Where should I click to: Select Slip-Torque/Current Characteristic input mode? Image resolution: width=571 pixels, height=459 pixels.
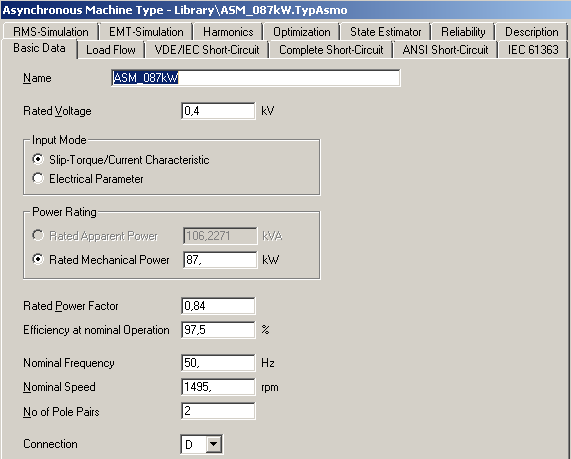(38, 159)
